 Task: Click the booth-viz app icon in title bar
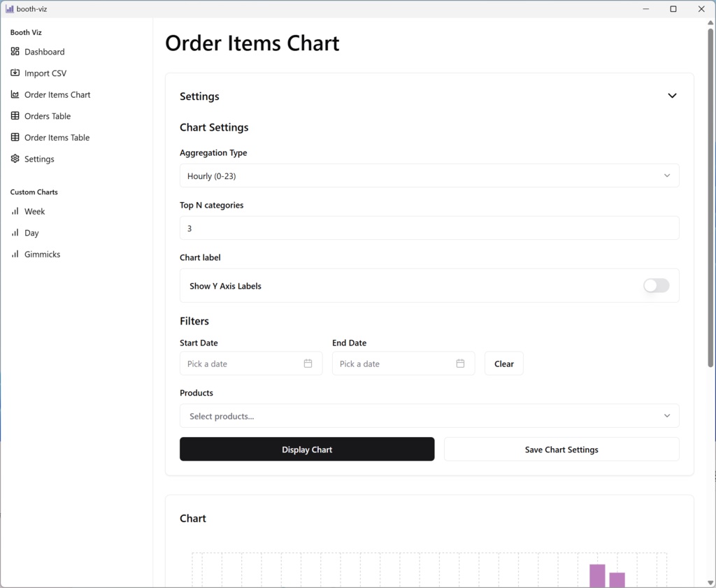[9, 9]
